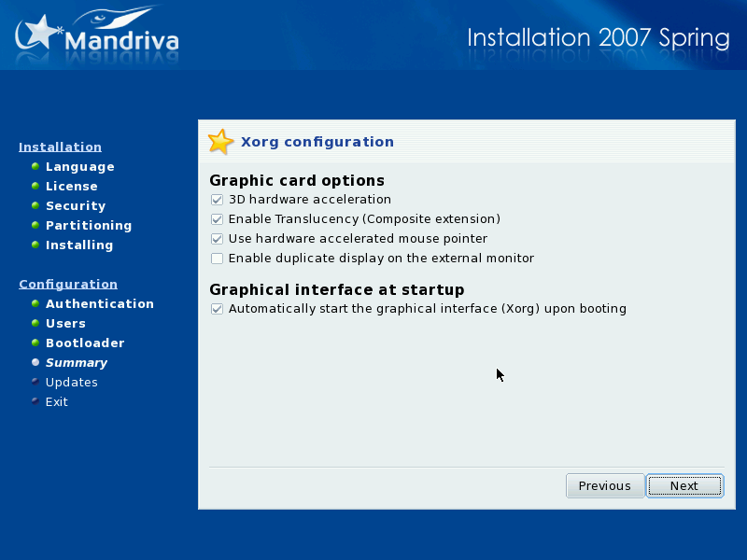Click green bullet beside License
The width and height of the screenshot is (747, 560).
[x=35, y=186]
